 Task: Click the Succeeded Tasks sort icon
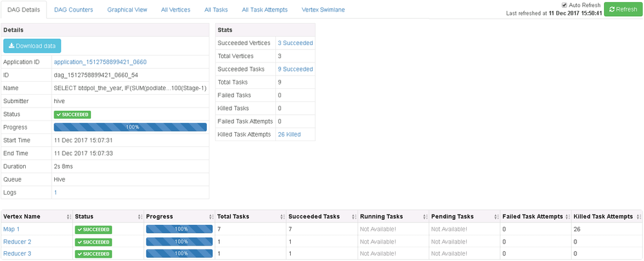click(353, 217)
